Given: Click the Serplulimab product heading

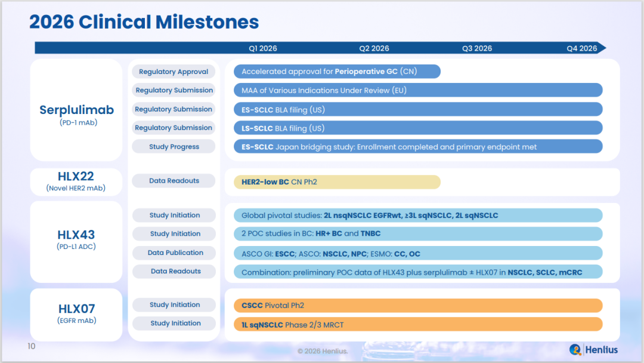Looking at the screenshot, I should tap(76, 110).
